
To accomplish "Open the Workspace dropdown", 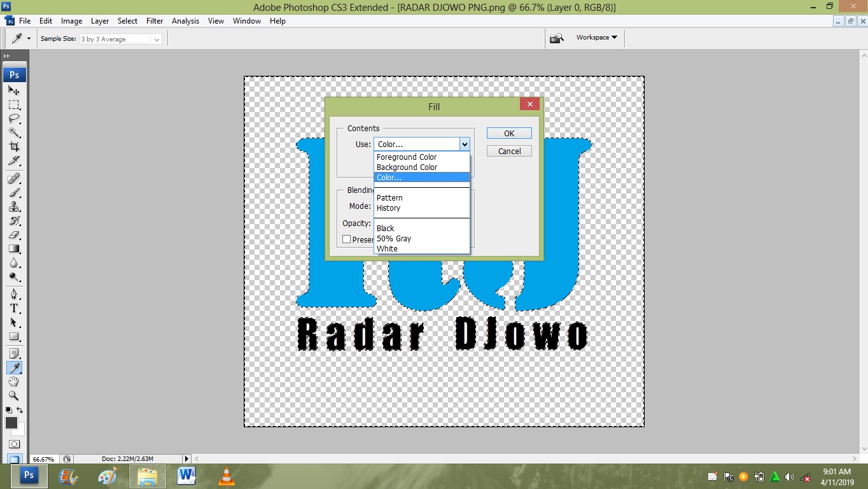I will [596, 38].
